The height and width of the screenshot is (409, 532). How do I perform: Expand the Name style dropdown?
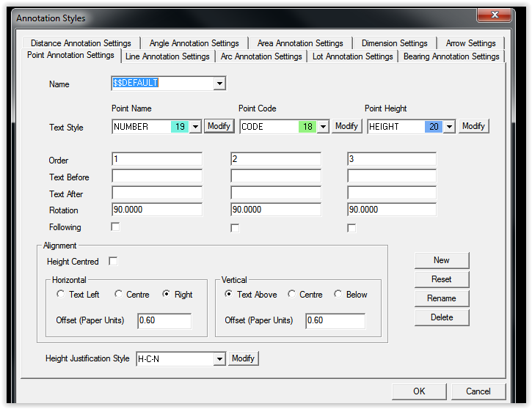(x=219, y=84)
